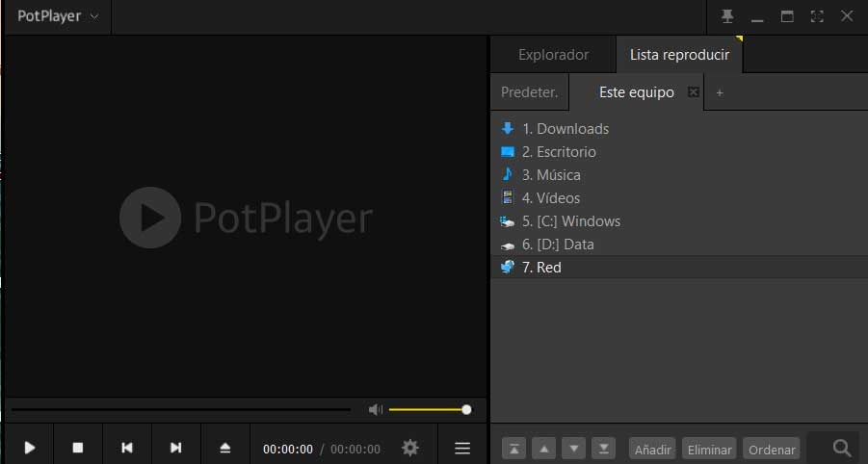The image size is (868, 464).
Task: Stop playback with the Stop button
Action: (x=78, y=447)
